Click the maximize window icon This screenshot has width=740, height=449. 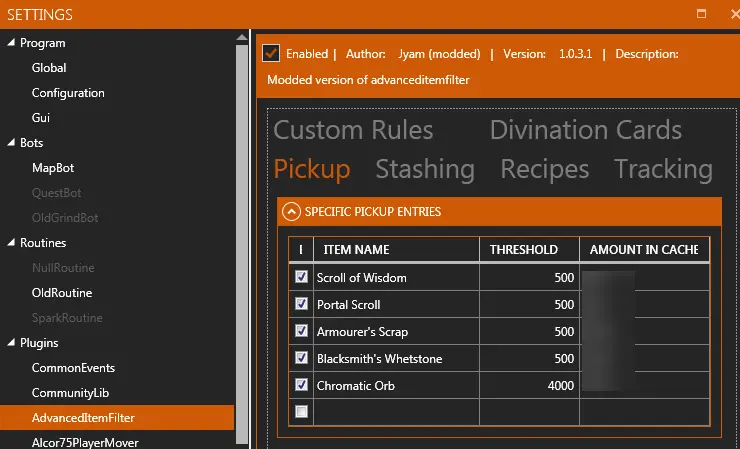[x=702, y=14]
